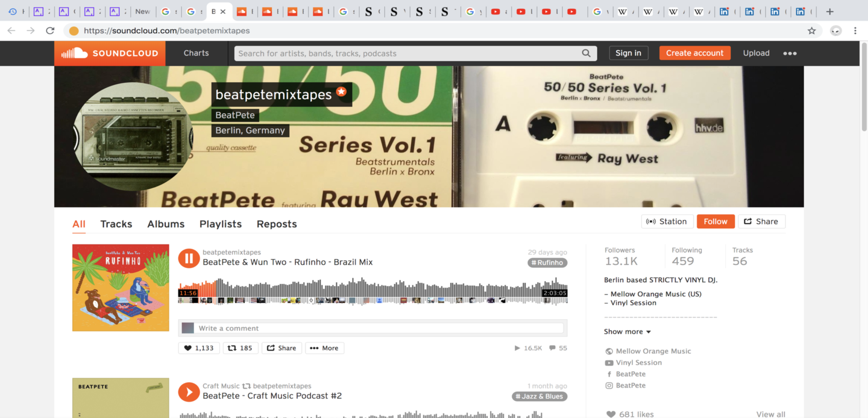868x418 pixels.
Task: Switch to the Albums tab
Action: tap(166, 224)
